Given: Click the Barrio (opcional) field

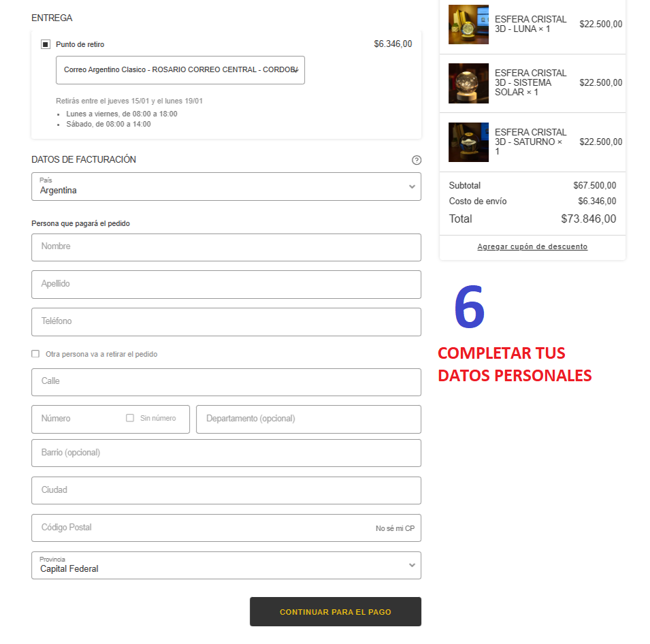Looking at the screenshot, I should click(226, 453).
